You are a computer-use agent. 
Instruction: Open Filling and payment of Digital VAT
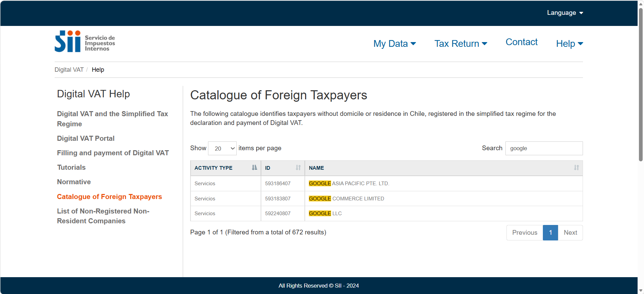click(x=113, y=153)
